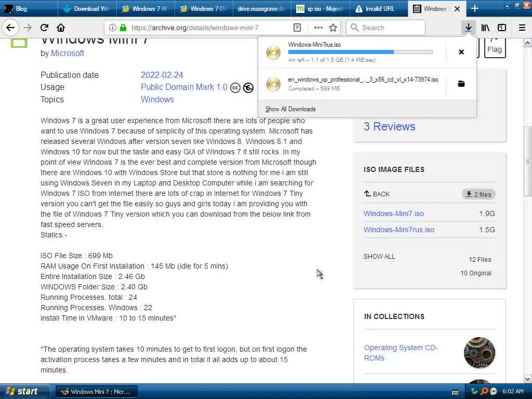532x399 pixels.
Task: Click the address bar URL
Action: (195, 28)
